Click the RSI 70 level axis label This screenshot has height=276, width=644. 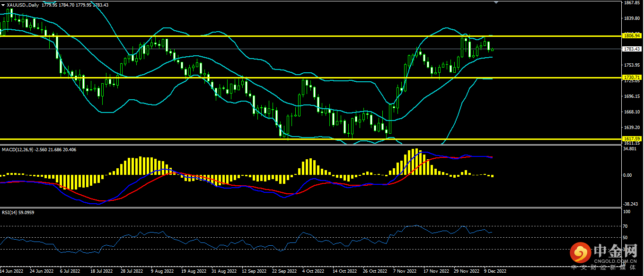pyautogui.click(x=626, y=226)
